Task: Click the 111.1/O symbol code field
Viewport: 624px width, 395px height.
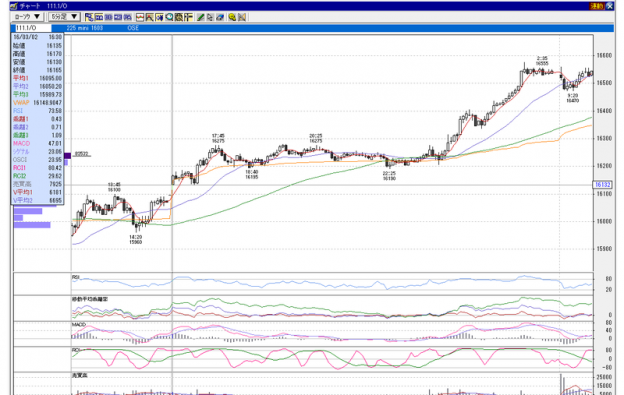Action: pos(32,28)
